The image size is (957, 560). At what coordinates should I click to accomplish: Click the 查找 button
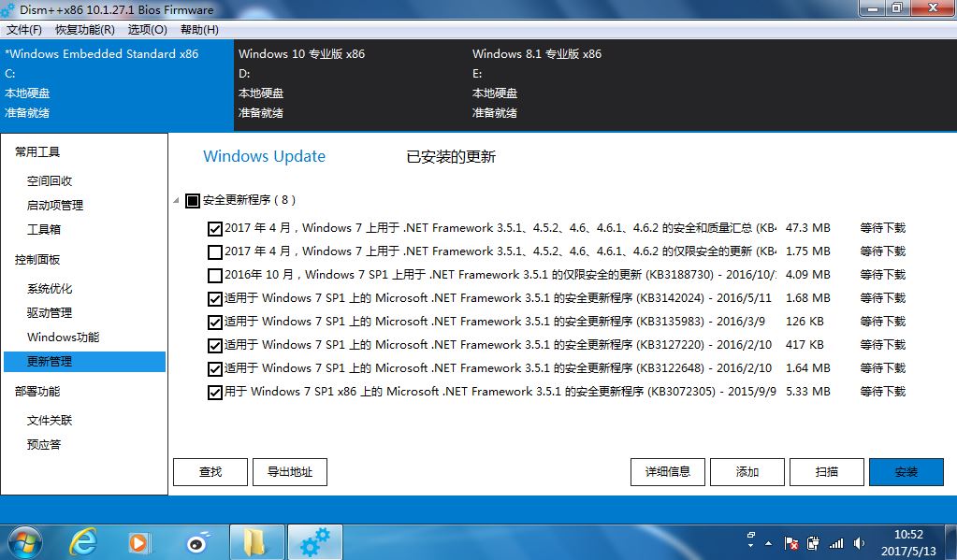pyautogui.click(x=210, y=472)
